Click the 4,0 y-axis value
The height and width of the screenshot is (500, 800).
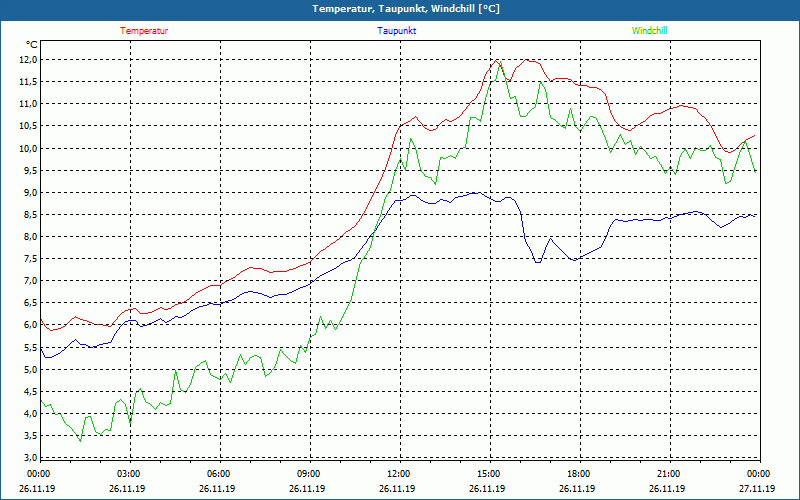point(31,414)
